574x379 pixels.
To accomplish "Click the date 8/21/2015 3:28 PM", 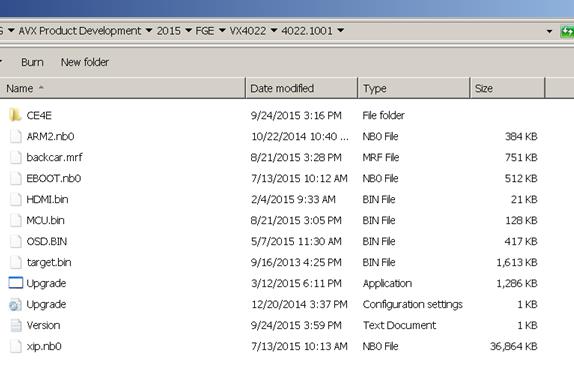I will click(x=296, y=157).
